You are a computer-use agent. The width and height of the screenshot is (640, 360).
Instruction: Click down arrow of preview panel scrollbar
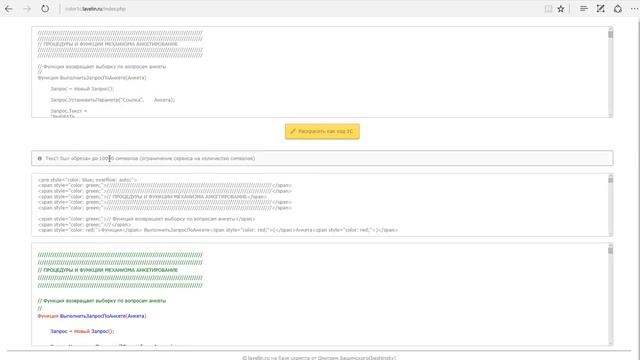coord(610,343)
